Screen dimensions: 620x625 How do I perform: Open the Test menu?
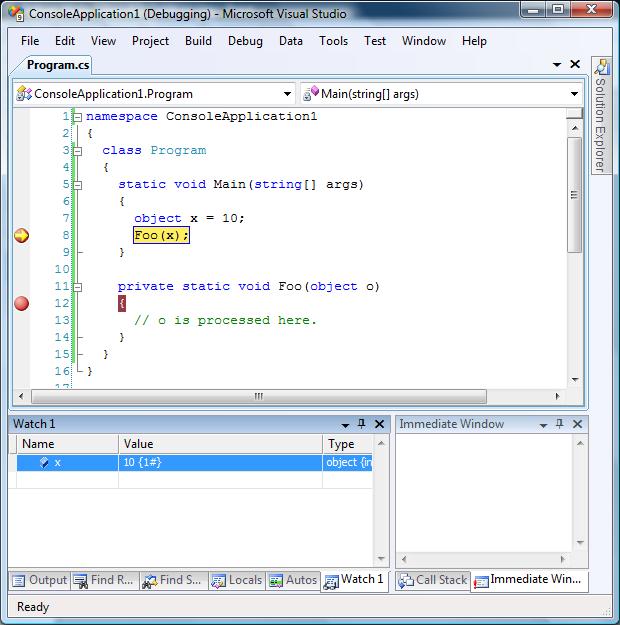[375, 41]
